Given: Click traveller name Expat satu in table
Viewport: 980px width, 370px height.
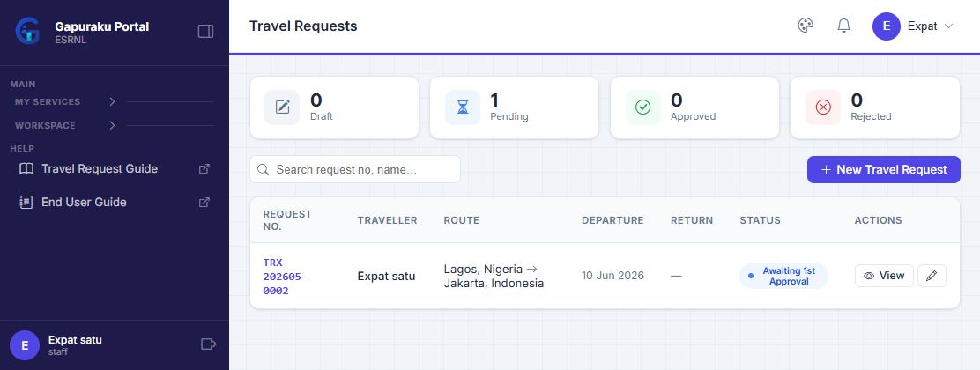Looking at the screenshot, I should tap(386, 277).
